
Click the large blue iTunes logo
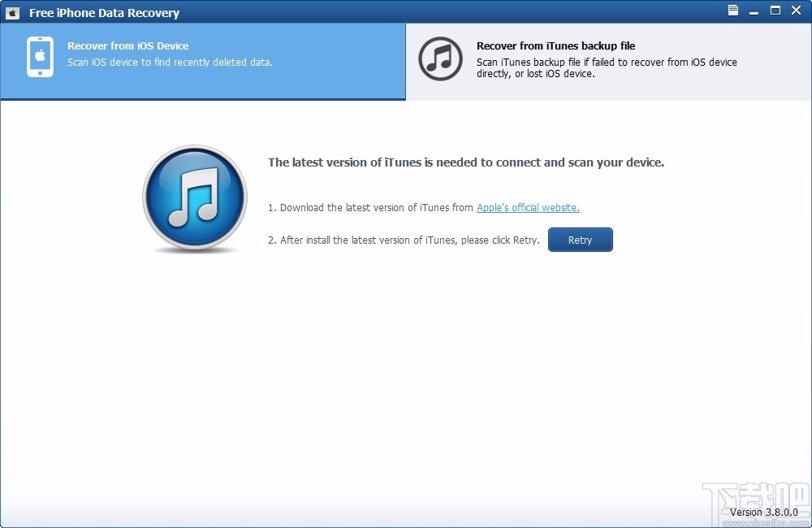[195, 198]
